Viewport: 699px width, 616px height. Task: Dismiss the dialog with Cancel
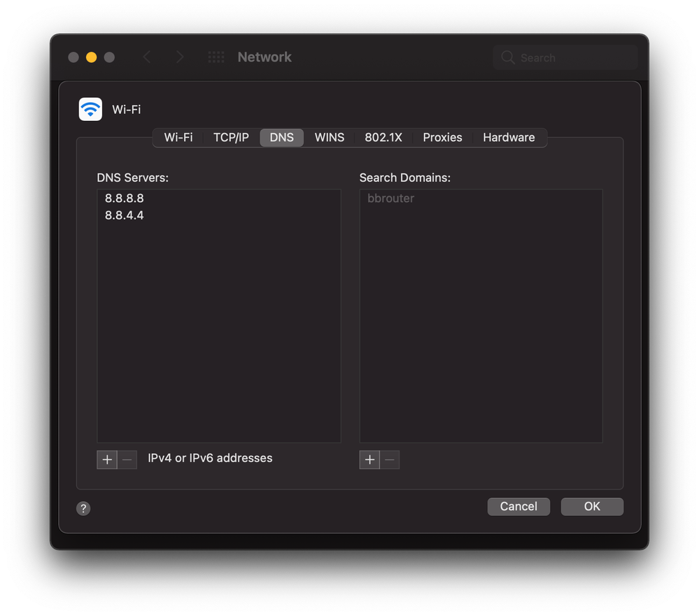click(518, 506)
